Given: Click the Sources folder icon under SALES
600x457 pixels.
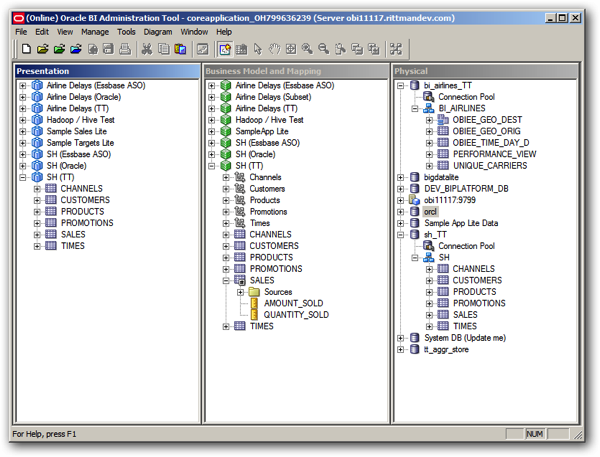Looking at the screenshot, I should (x=254, y=292).
